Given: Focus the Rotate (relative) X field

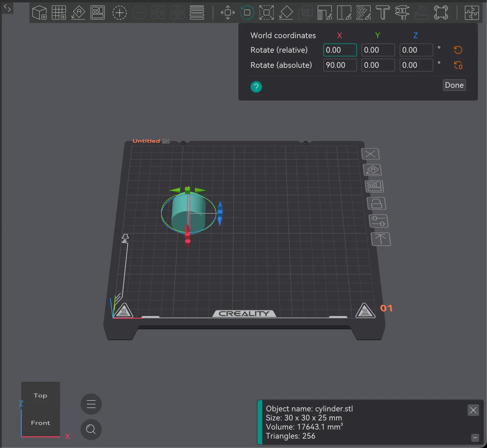Looking at the screenshot, I should [x=340, y=50].
